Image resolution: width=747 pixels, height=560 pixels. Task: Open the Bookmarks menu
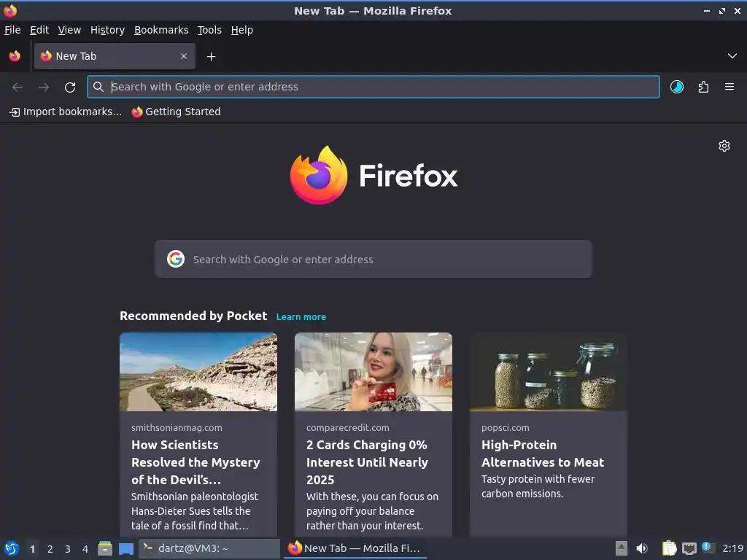(161, 30)
